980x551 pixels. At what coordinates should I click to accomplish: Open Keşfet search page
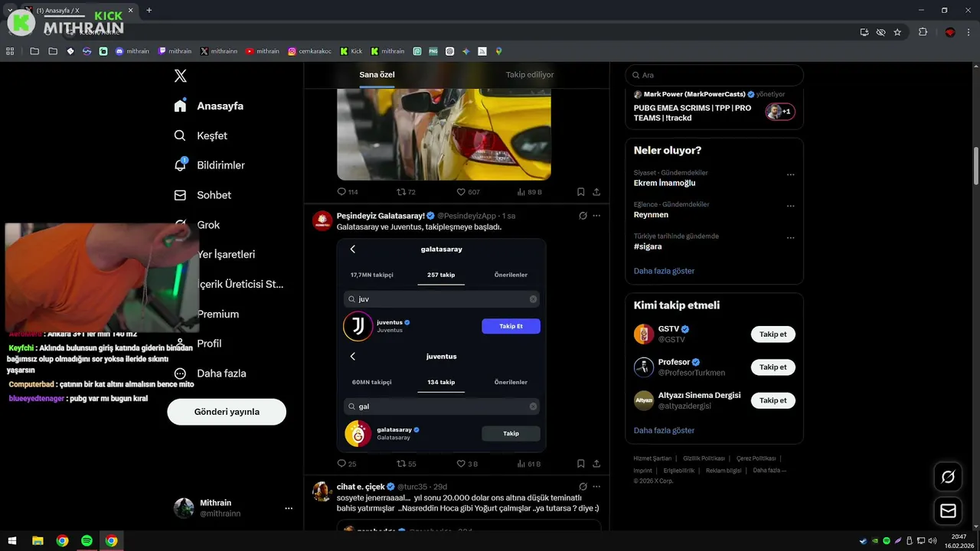201,135
